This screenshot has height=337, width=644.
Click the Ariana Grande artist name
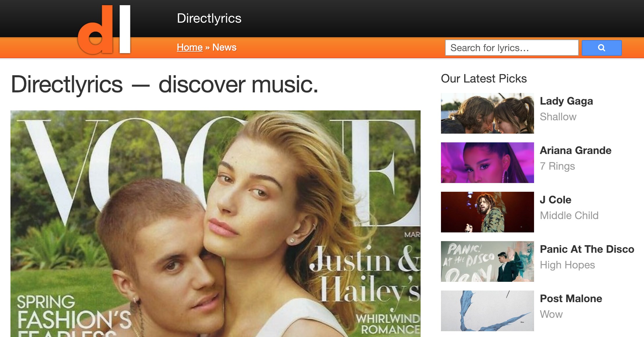576,150
